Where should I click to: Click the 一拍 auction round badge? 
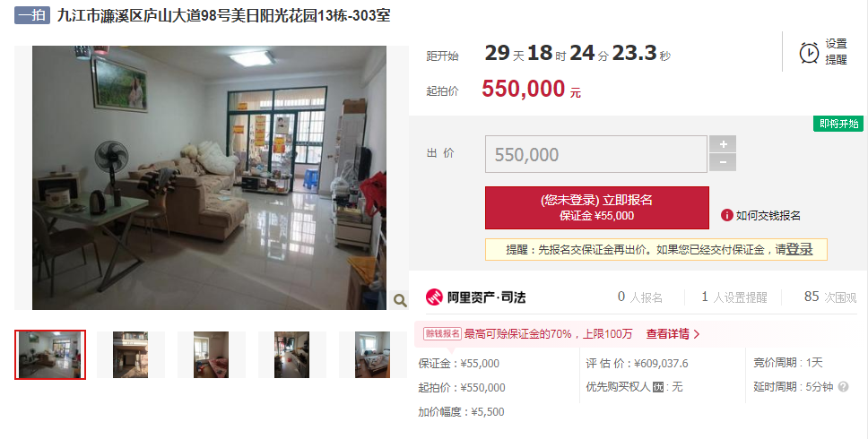pyautogui.click(x=32, y=15)
